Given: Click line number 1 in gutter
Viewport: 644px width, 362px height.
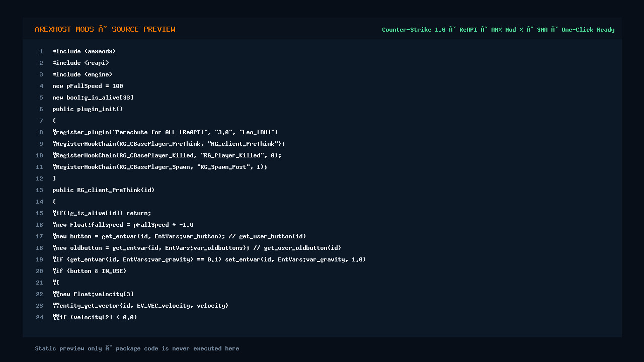Looking at the screenshot, I should click(41, 51).
